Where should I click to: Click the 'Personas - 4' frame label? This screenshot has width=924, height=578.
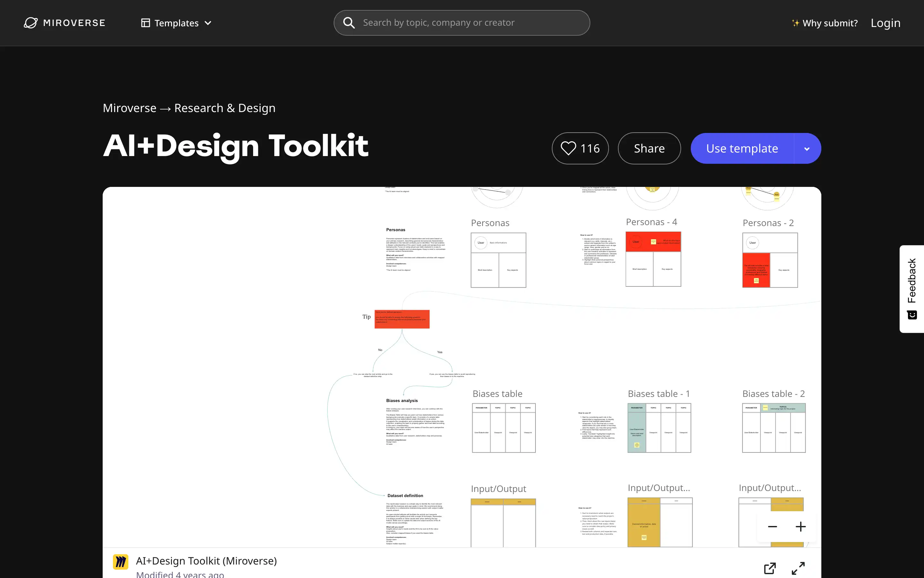click(x=651, y=222)
